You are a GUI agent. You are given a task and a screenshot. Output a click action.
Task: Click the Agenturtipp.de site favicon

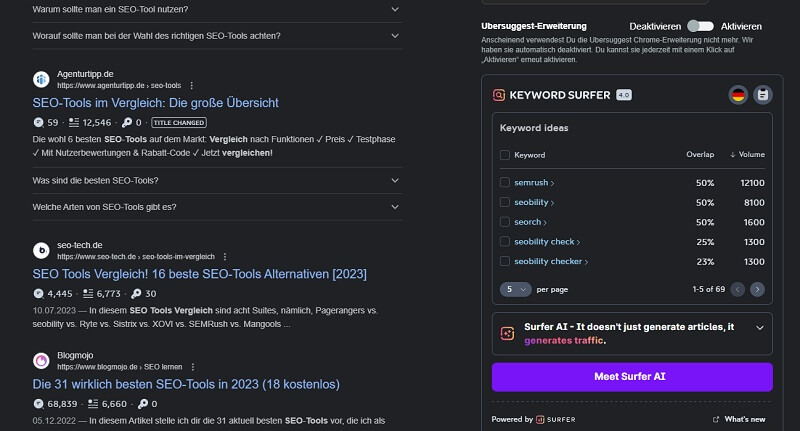pos(41,79)
